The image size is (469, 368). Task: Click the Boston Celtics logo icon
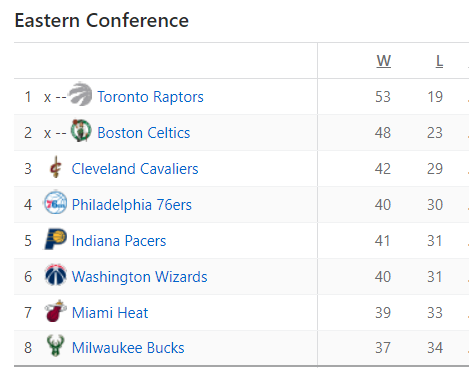click(81, 130)
